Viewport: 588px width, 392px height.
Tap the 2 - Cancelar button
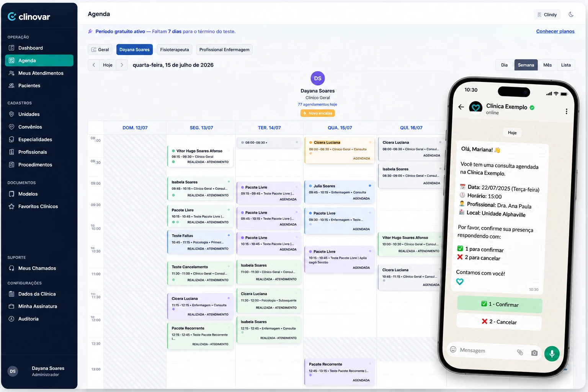click(499, 322)
